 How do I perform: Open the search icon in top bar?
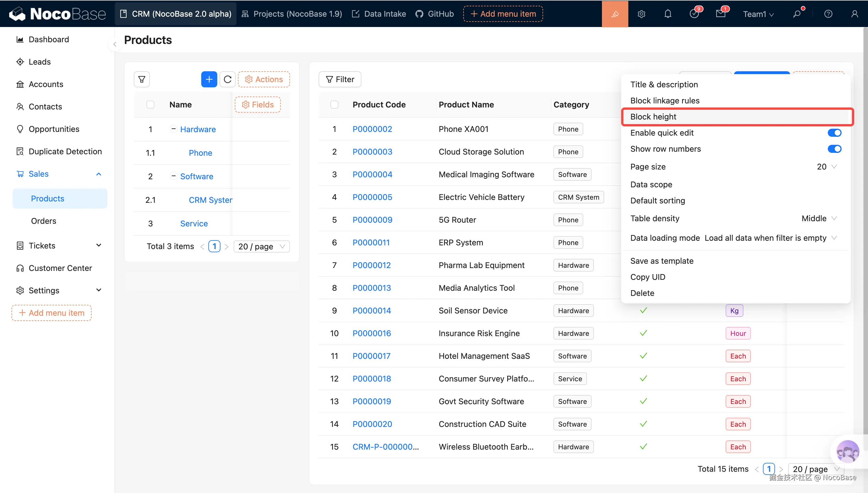point(797,14)
